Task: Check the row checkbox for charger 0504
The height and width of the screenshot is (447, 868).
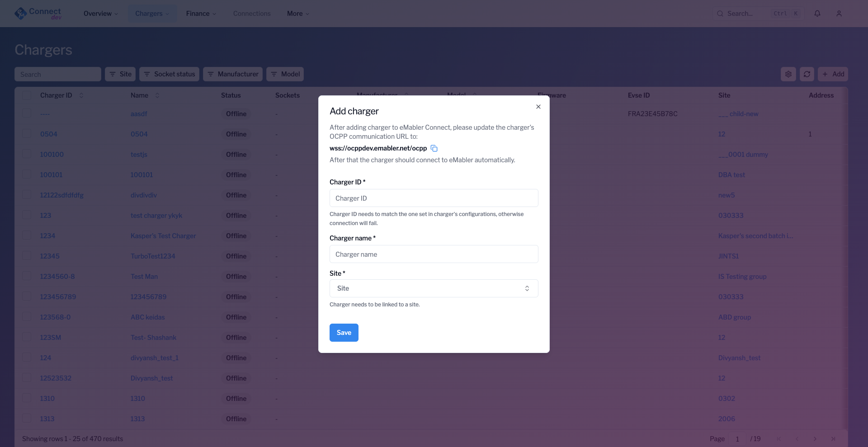Action: (x=26, y=133)
